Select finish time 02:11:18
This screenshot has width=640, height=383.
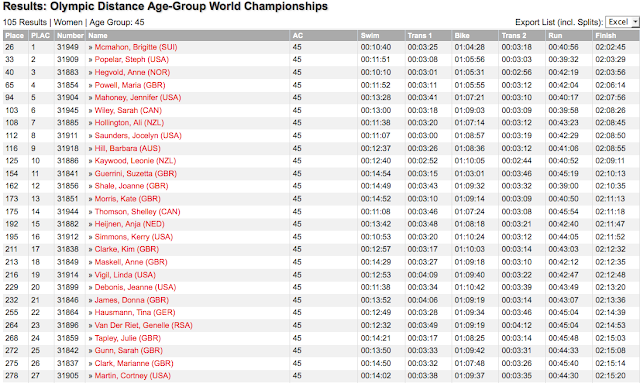tap(610, 212)
